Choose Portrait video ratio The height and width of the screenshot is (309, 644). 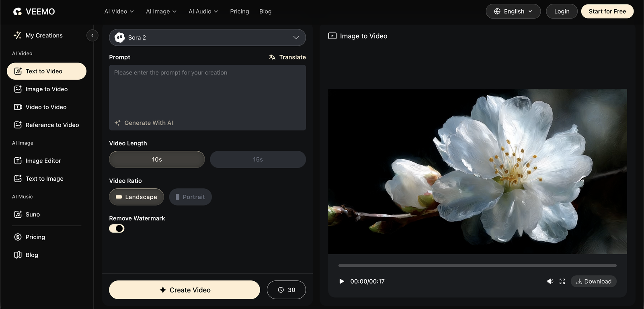pyautogui.click(x=190, y=197)
